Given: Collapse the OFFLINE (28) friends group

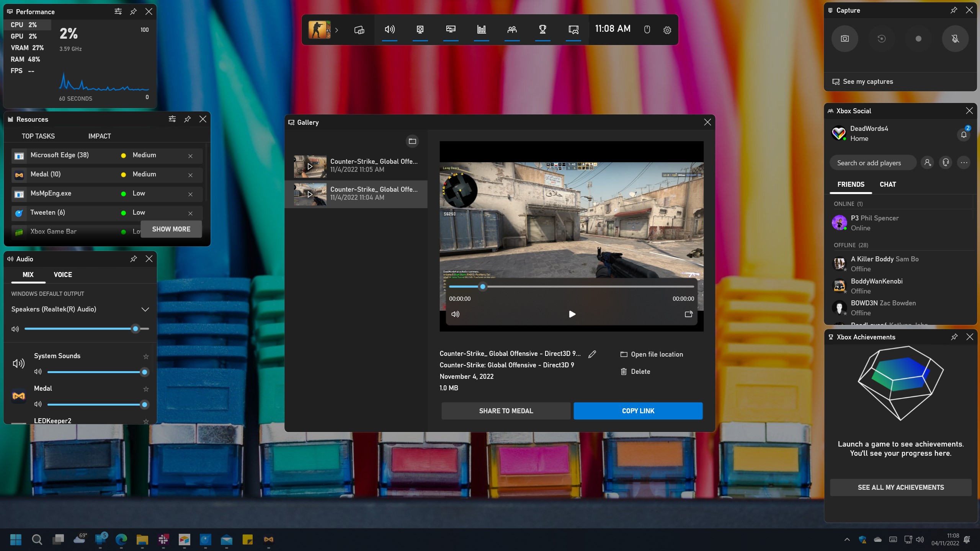Looking at the screenshot, I should (x=851, y=245).
